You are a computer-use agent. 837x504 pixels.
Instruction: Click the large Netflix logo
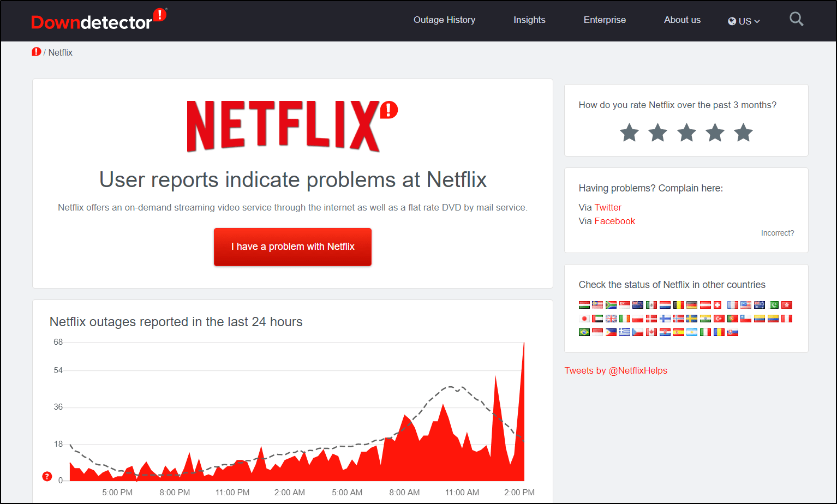click(292, 126)
